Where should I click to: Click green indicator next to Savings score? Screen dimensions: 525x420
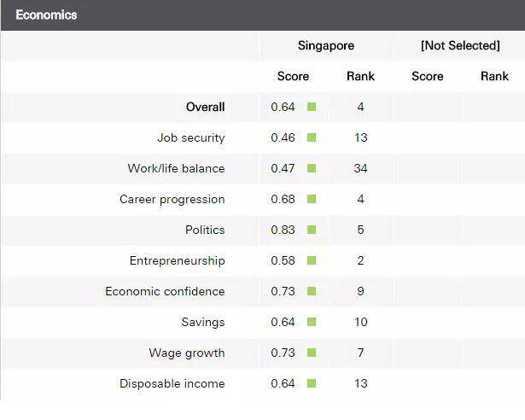coord(312,322)
